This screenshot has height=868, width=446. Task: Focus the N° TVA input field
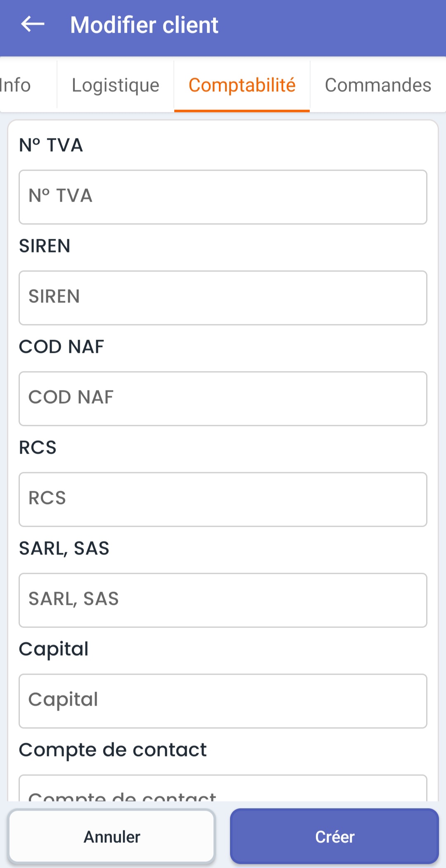coord(223,197)
